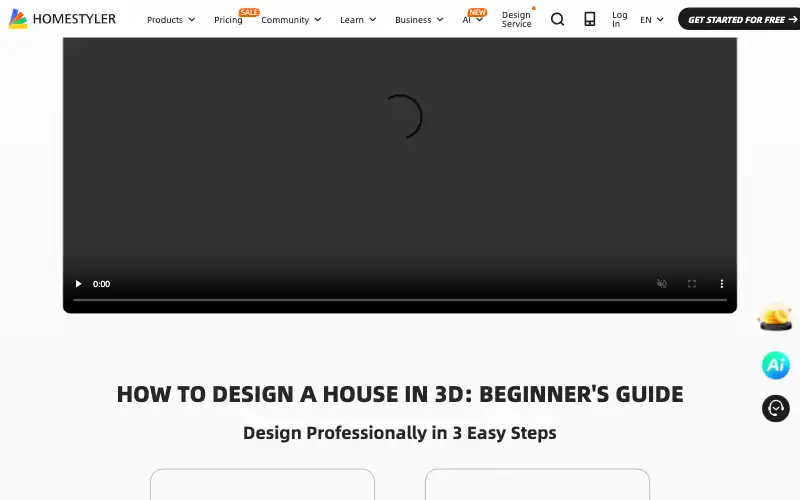Click the video time 0:00 label

click(102, 284)
